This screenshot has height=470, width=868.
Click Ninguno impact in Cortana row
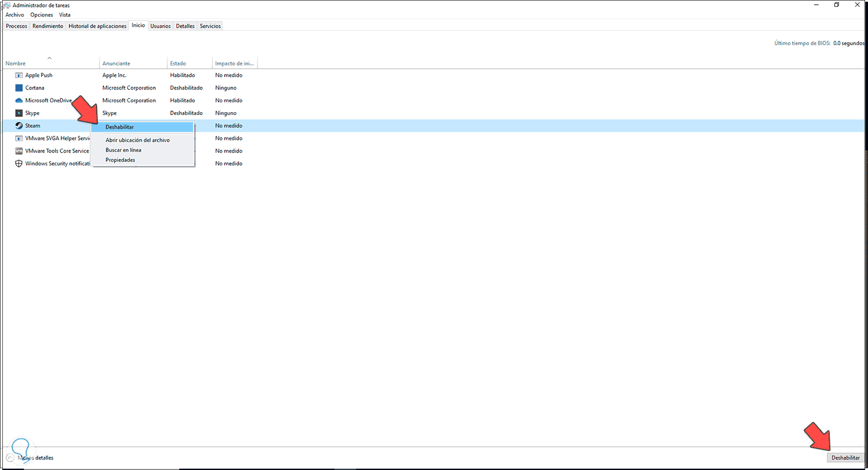(x=226, y=88)
